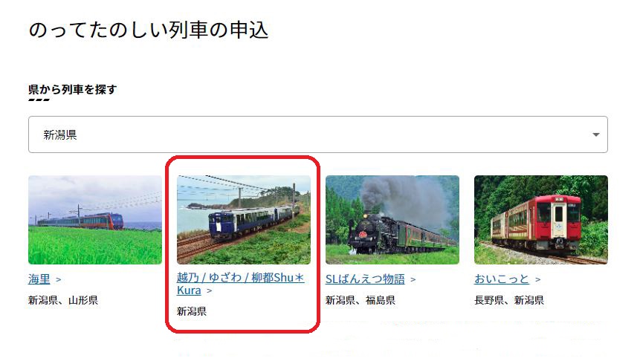Click the SL steam locomotive photo
640x364 pixels.
click(392, 220)
